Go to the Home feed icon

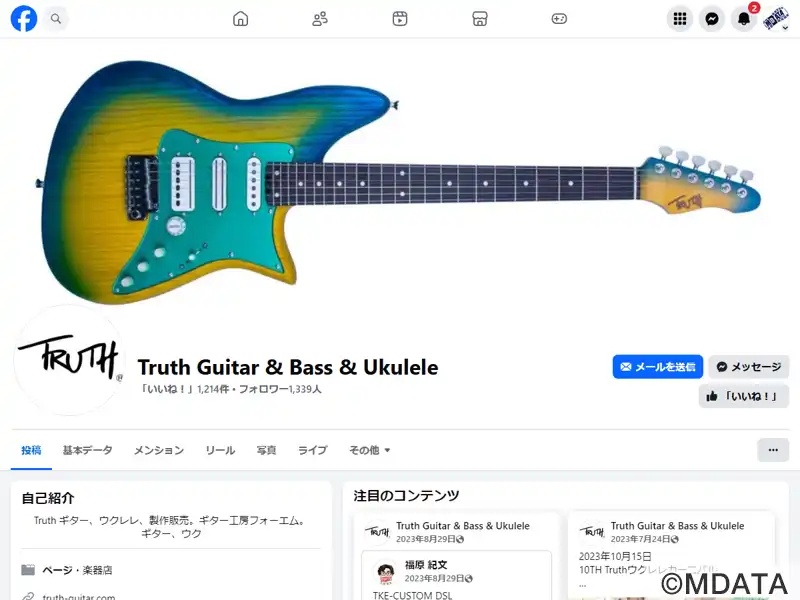click(240, 19)
